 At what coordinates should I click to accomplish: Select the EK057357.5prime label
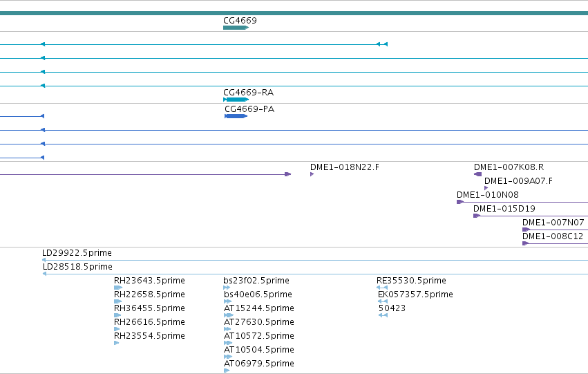415,294
